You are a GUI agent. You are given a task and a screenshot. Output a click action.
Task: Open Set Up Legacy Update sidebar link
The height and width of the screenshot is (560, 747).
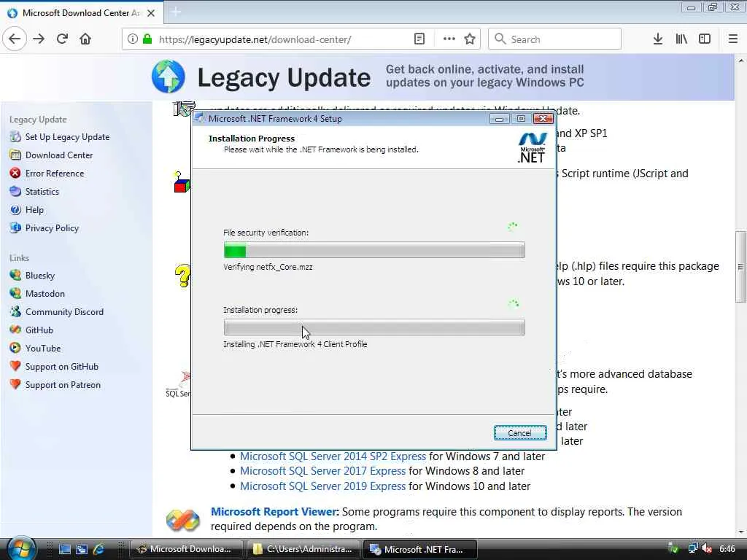point(67,137)
